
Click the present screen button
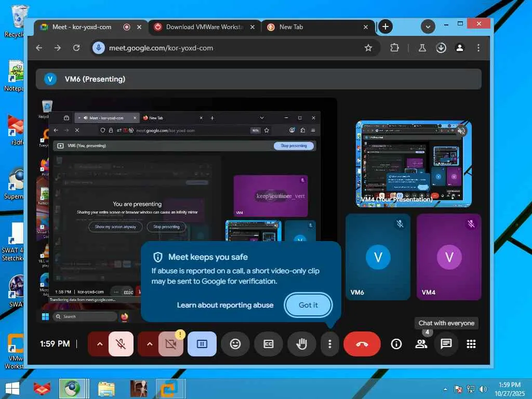coord(202,344)
